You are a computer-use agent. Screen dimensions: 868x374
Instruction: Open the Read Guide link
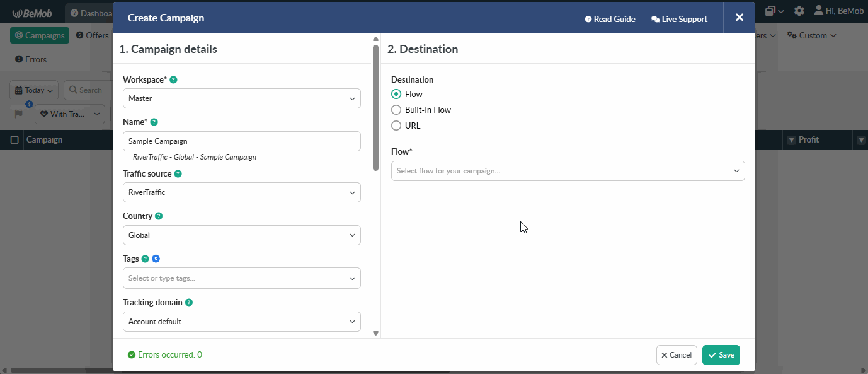(610, 19)
